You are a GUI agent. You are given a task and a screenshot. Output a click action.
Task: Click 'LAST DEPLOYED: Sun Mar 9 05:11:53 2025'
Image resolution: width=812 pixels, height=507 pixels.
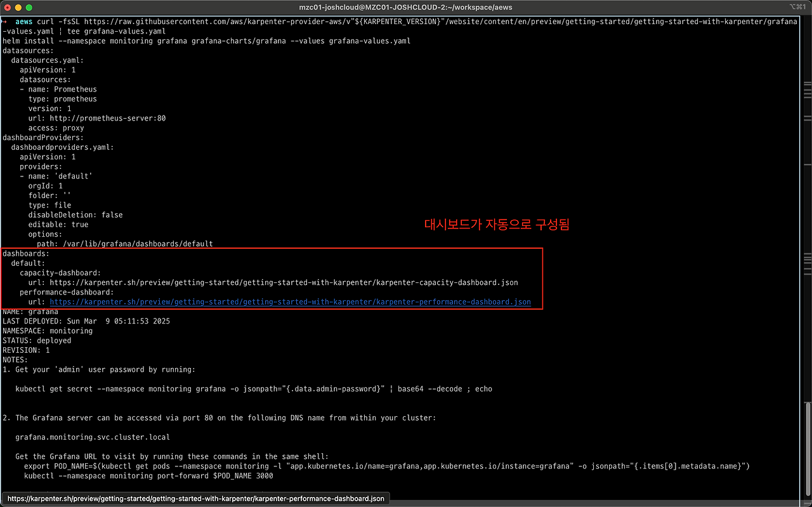pyautogui.click(x=86, y=321)
